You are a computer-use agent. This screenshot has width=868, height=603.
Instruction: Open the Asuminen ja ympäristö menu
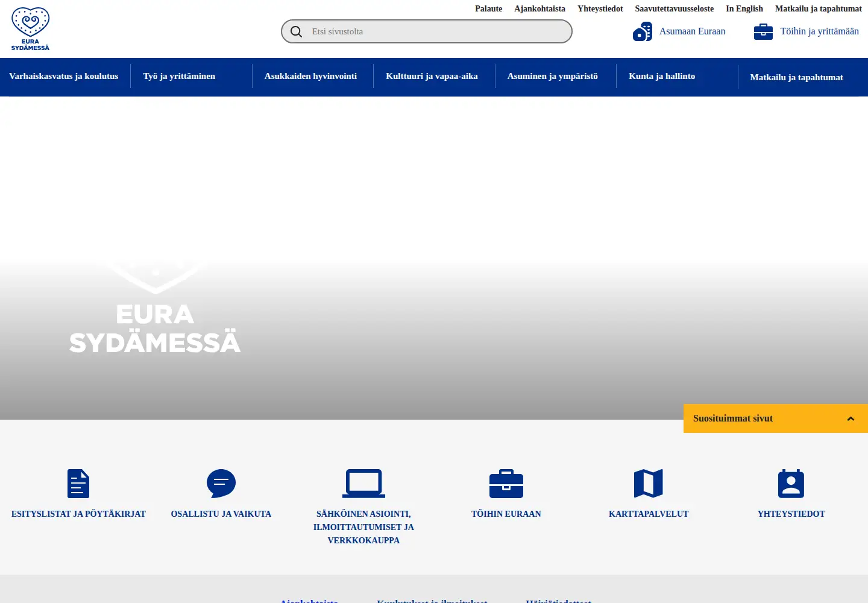pos(553,76)
